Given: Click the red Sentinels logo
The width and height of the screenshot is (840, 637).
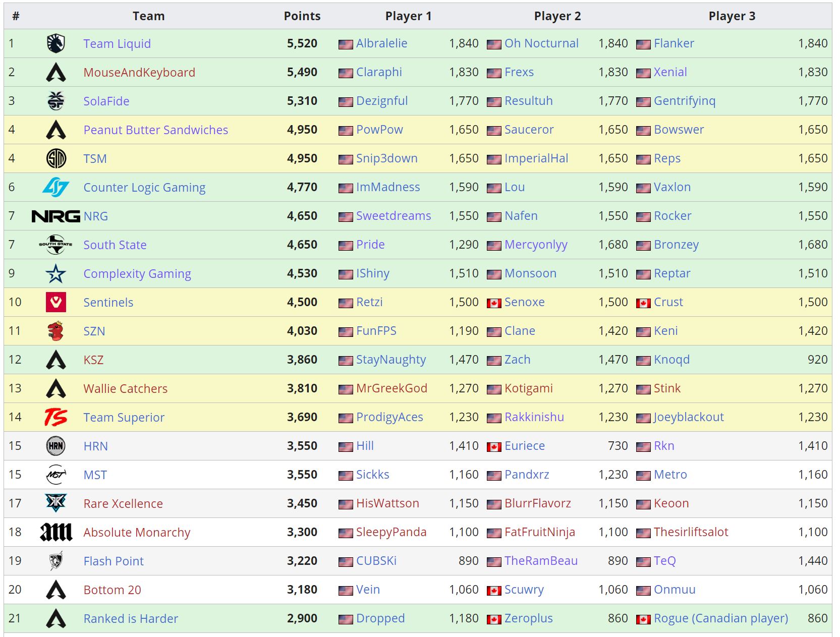Looking at the screenshot, I should click(x=56, y=302).
